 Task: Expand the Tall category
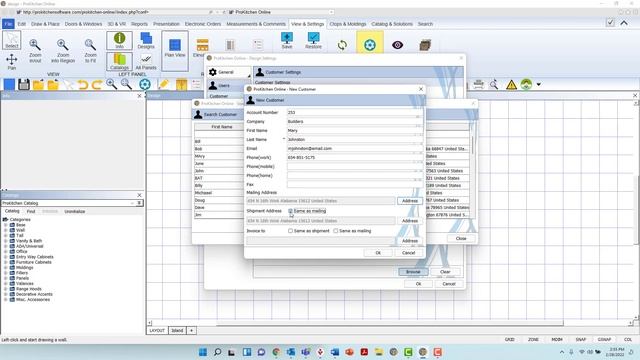coord(6,236)
